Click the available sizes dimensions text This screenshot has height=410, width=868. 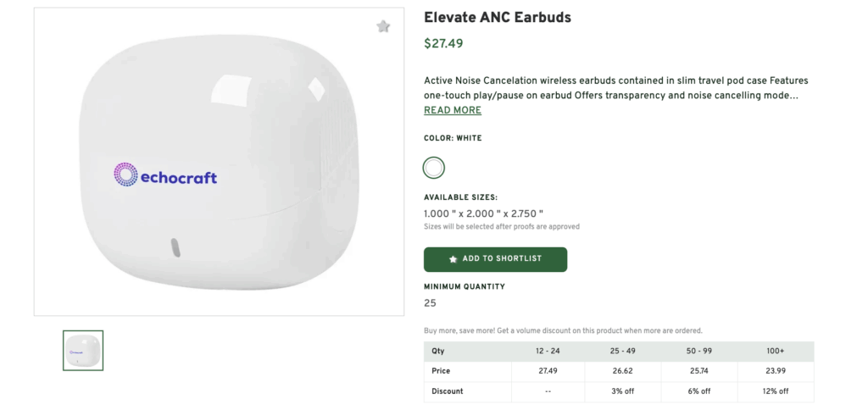pos(483,213)
